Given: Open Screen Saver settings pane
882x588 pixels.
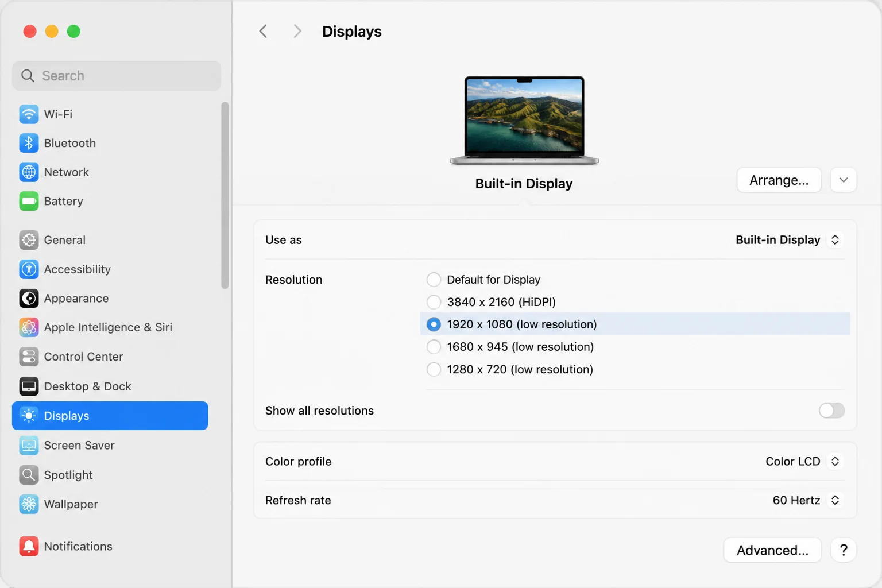Looking at the screenshot, I should coord(110,445).
